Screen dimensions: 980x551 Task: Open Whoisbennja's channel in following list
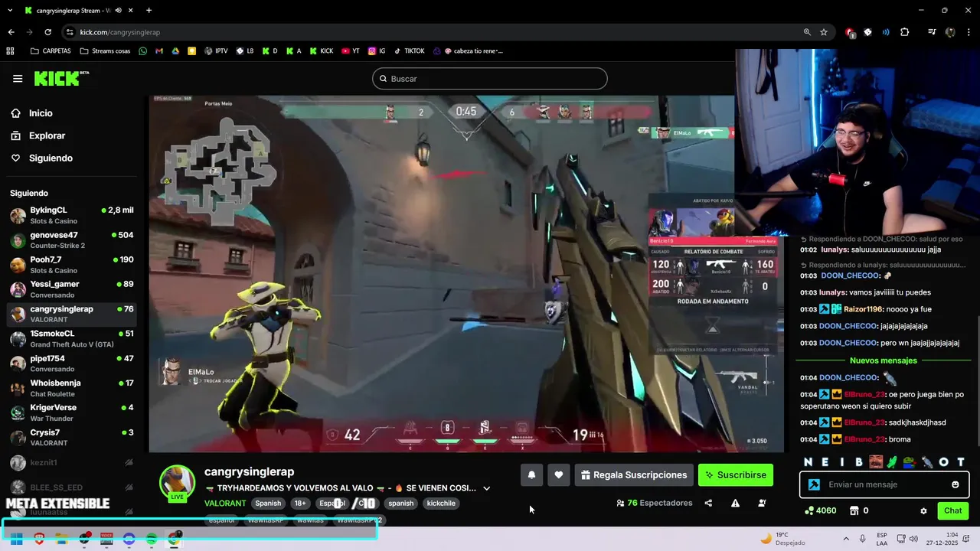point(72,388)
